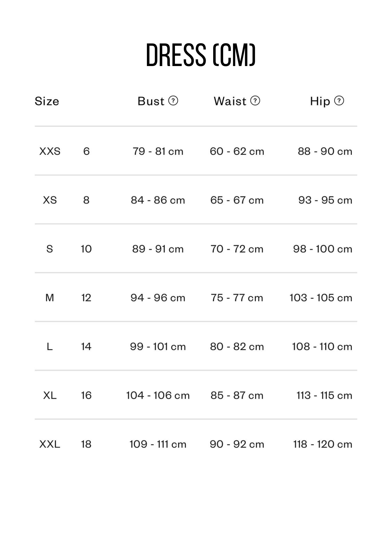Click numeric size 12
392x555 pixels.
pos(86,298)
